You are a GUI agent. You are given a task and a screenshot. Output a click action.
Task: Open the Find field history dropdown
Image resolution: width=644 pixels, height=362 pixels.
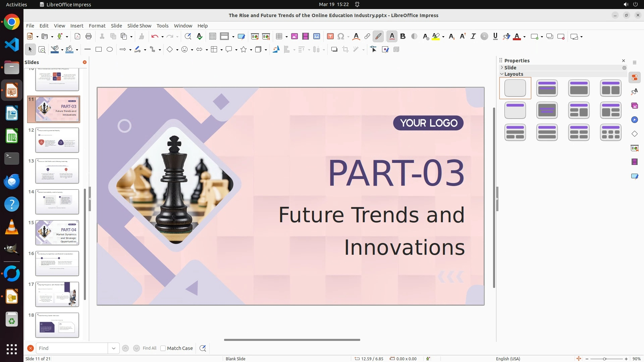(114, 348)
